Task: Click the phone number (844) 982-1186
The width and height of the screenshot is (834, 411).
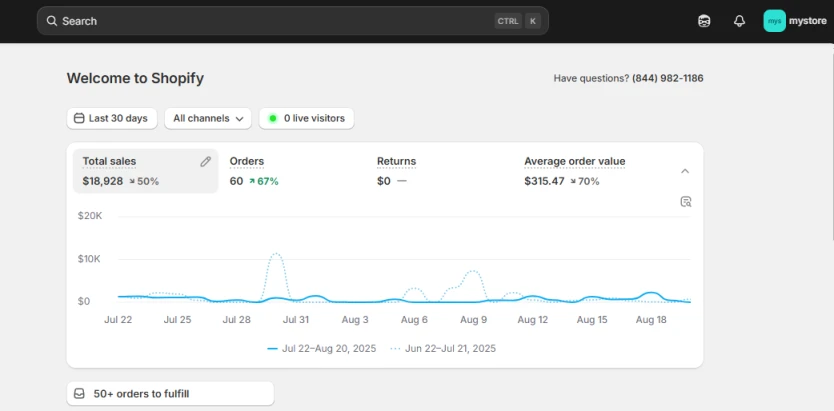Action: pyautogui.click(x=668, y=78)
